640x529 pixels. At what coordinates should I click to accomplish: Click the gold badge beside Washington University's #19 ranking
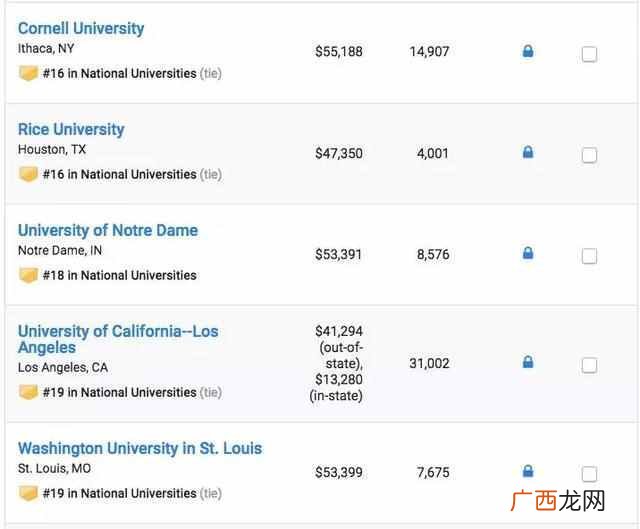click(x=28, y=493)
